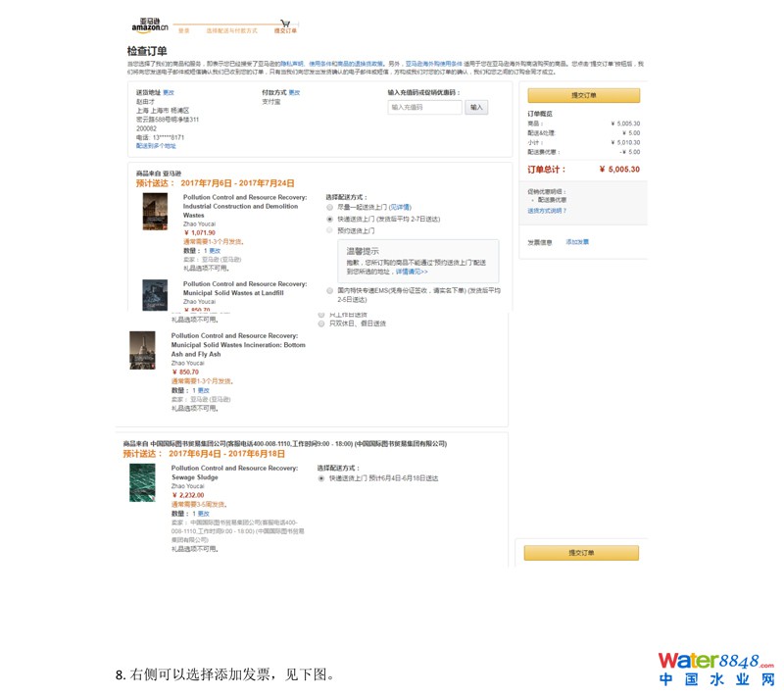Click the 输入 promo code button

coord(476,108)
